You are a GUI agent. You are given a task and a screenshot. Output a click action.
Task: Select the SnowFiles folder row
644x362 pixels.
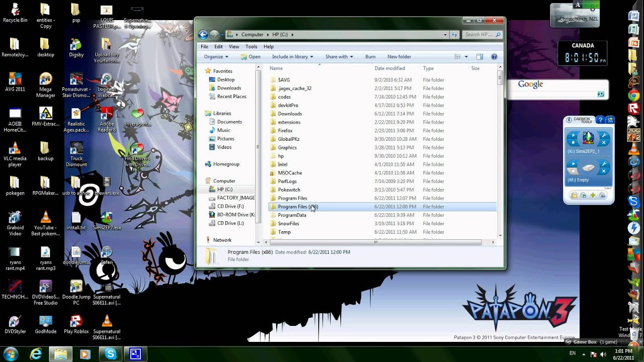pos(382,223)
